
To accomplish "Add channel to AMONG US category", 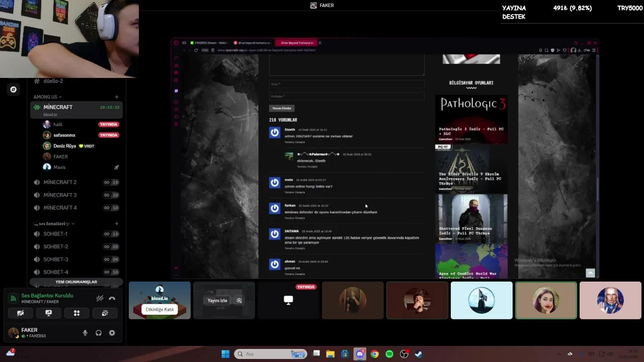I will [116, 97].
